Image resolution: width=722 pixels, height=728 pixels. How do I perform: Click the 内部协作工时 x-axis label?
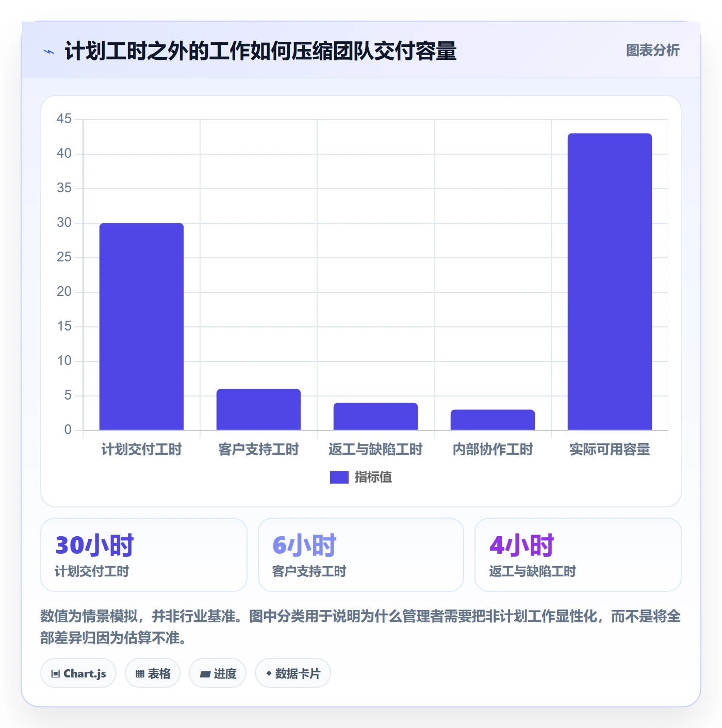493,450
